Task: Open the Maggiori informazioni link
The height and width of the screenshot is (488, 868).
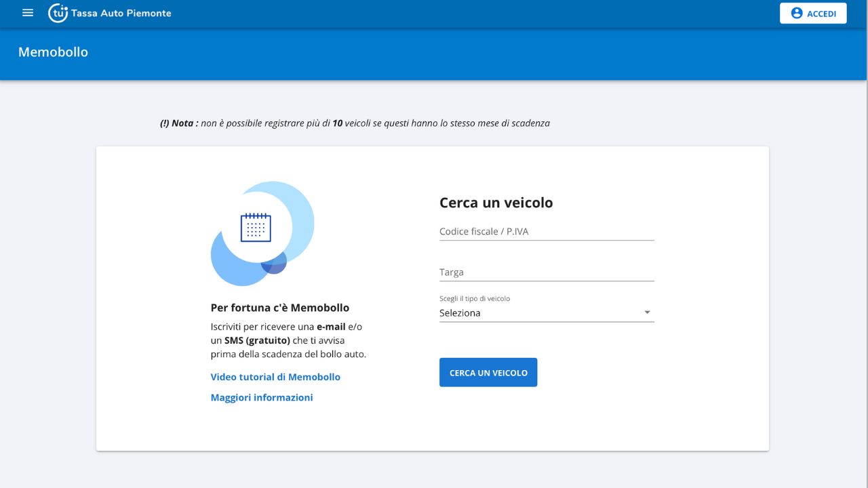Action: 262,397
